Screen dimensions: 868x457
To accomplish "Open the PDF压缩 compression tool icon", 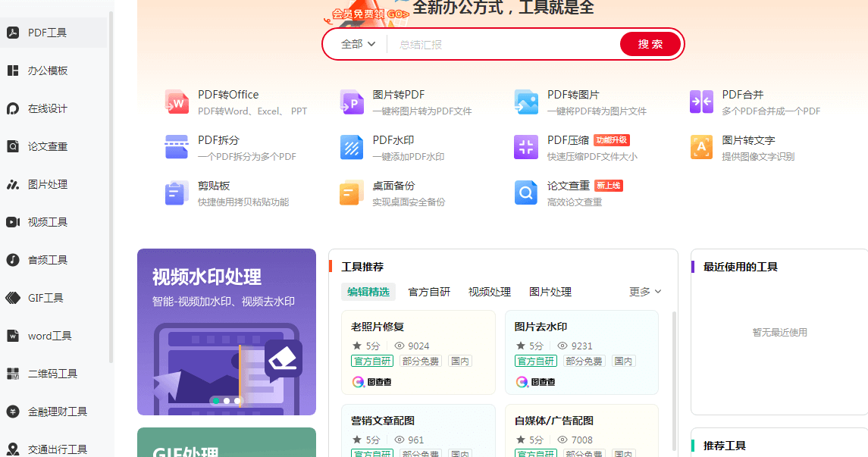I will [526, 147].
